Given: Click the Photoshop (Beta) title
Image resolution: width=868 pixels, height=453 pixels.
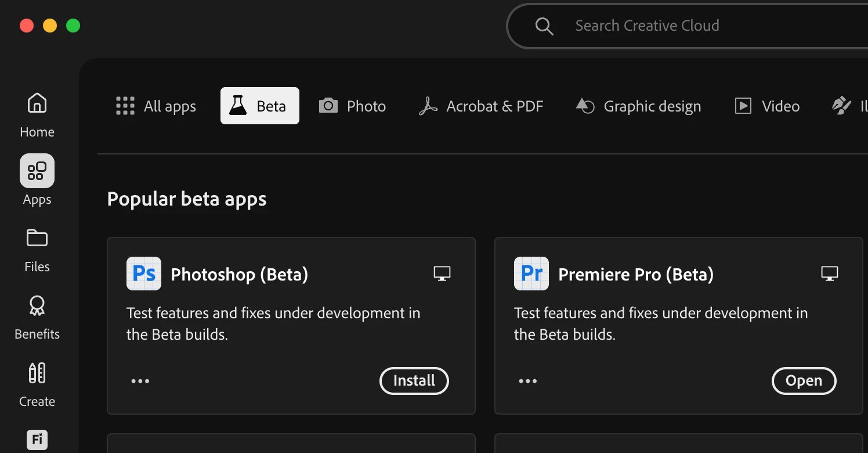Looking at the screenshot, I should pyautogui.click(x=240, y=274).
